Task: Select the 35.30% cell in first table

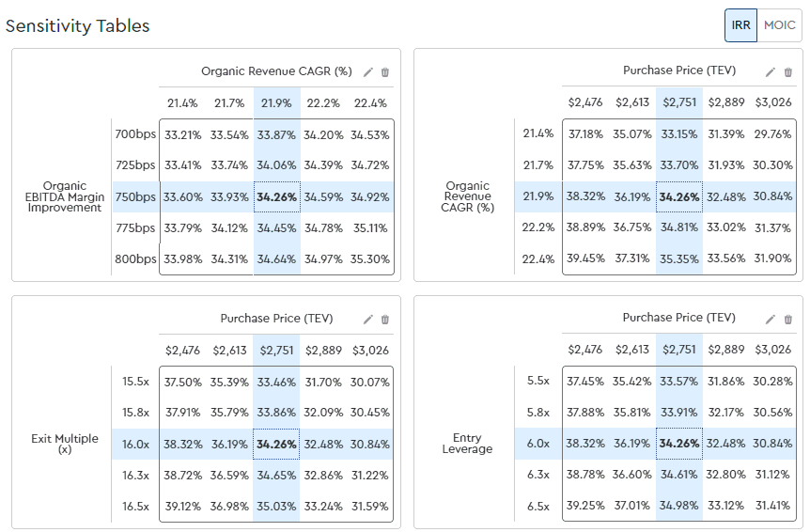Action: pos(369,259)
